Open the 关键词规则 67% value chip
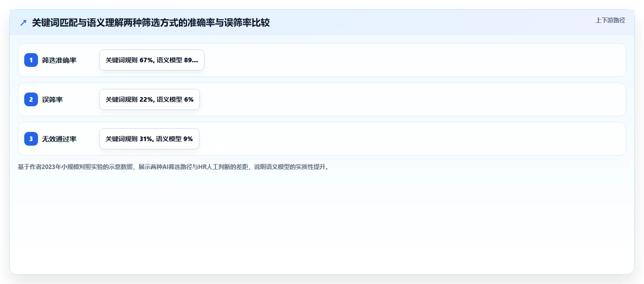Viewport: 644px width, 284px height. tap(152, 60)
